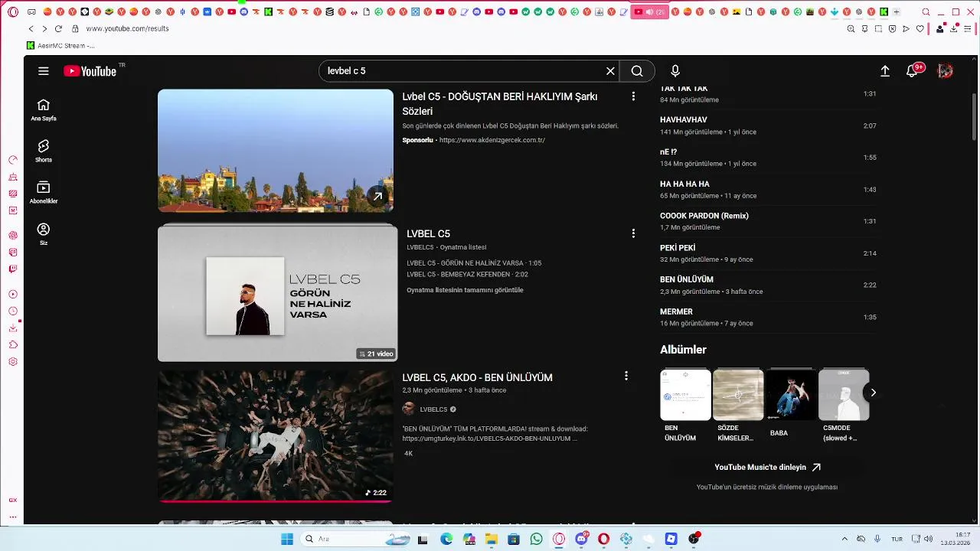Play BEN ÜNLÜYÜM in the songs list
This screenshot has width=980, height=551.
769,285
